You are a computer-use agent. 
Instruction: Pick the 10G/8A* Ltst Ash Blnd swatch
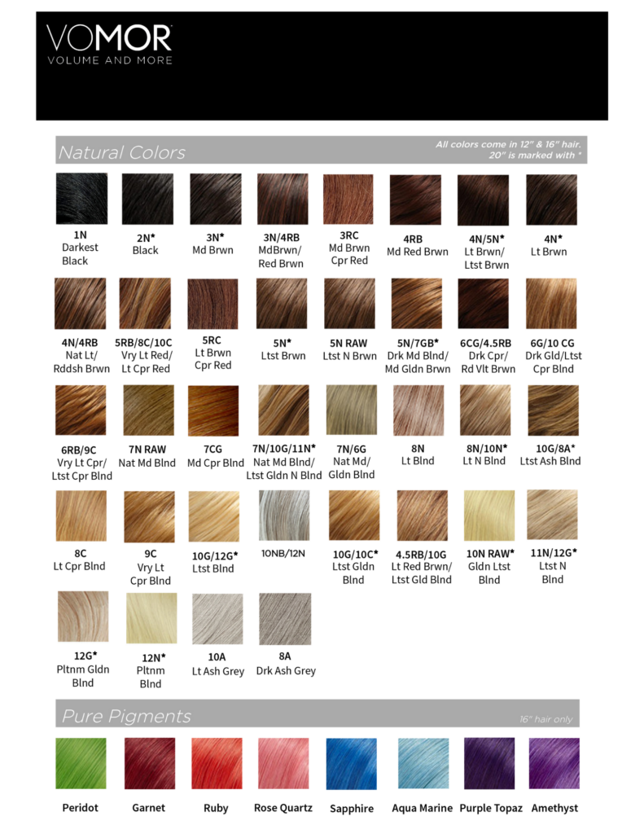[553, 410]
